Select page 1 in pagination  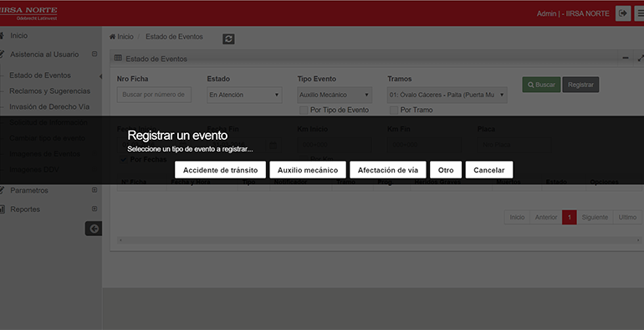tap(570, 217)
